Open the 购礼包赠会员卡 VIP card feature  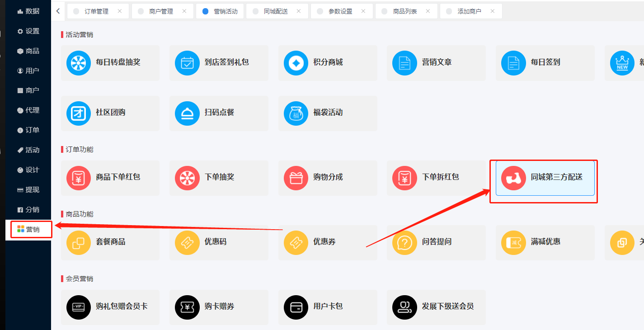[110, 307]
